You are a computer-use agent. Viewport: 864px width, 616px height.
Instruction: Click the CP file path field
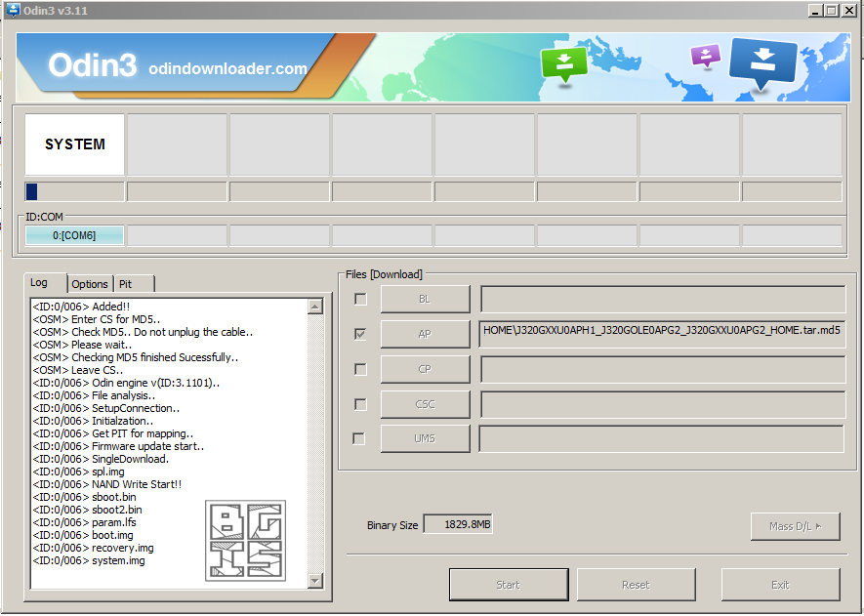[663, 369]
